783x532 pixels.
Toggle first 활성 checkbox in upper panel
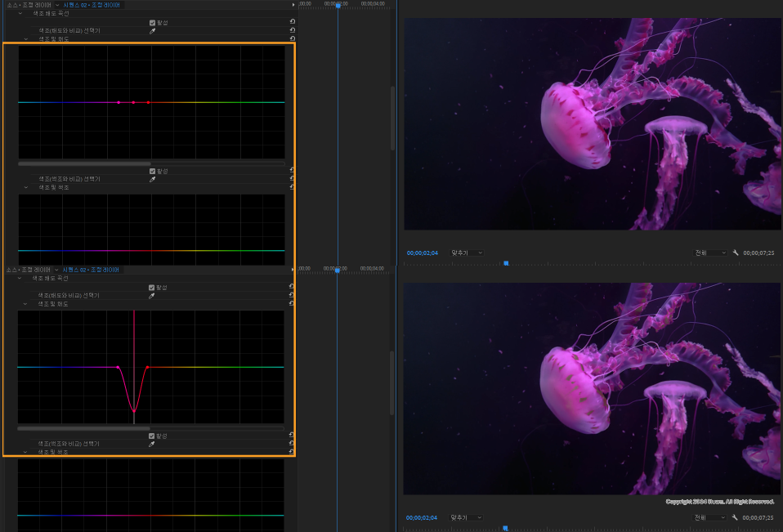point(152,23)
